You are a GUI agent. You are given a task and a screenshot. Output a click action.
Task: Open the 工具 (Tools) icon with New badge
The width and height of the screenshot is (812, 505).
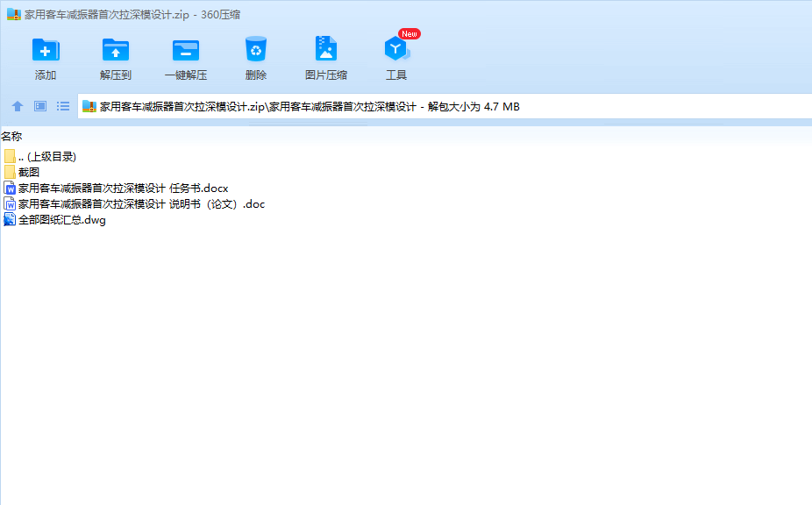(x=396, y=49)
